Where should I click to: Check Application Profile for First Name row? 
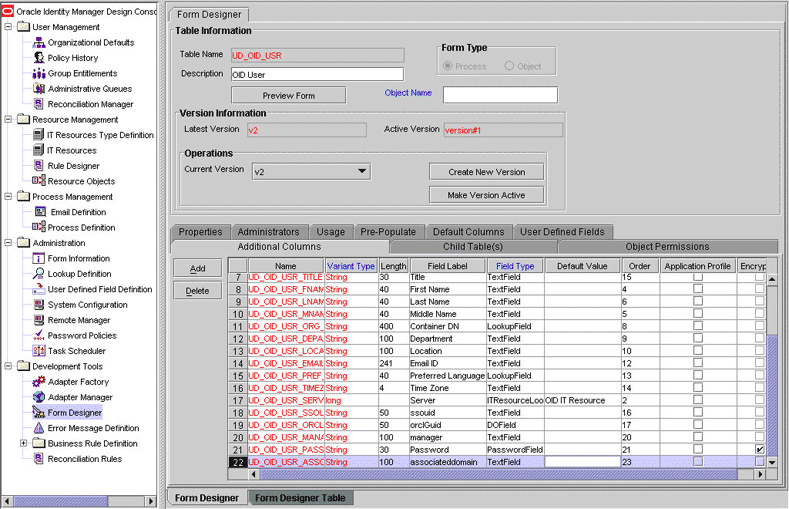[x=698, y=289]
